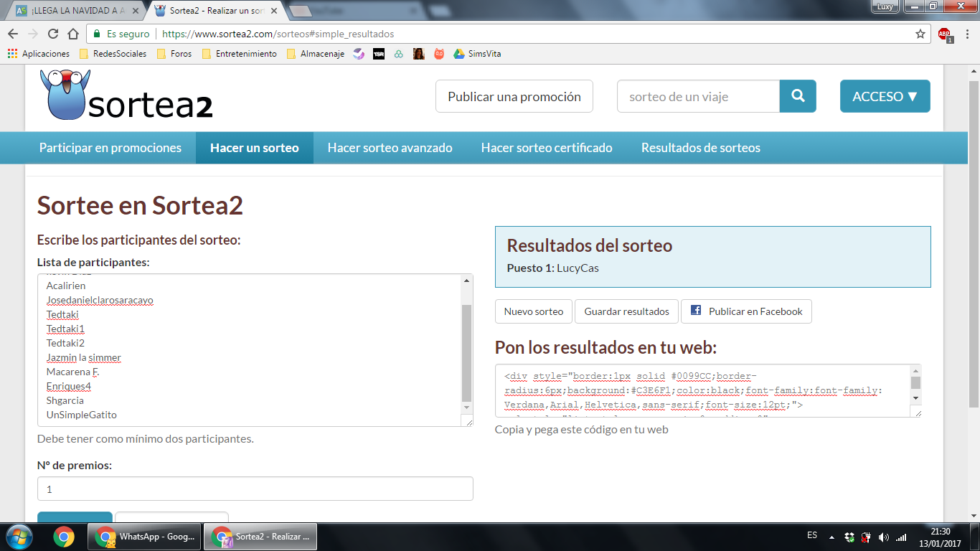
Task: Click the Sortea2 bird logo
Action: click(66, 95)
